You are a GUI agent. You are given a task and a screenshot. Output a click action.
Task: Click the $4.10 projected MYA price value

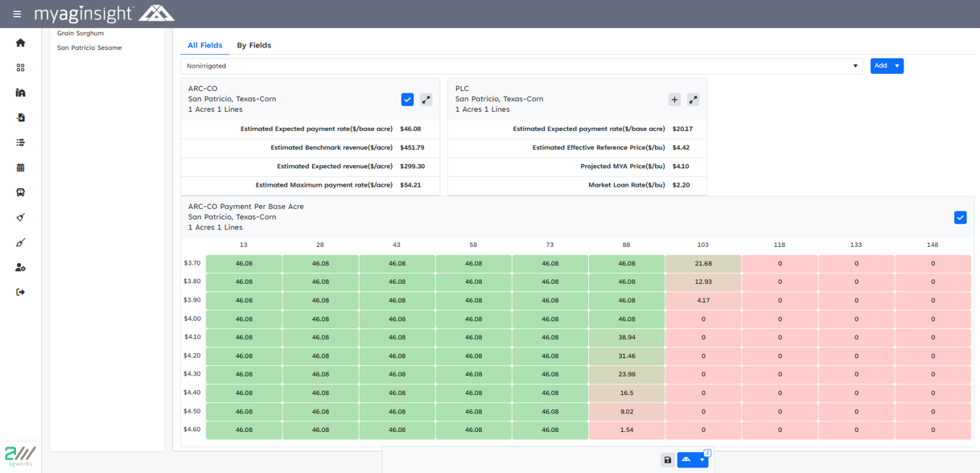click(681, 167)
